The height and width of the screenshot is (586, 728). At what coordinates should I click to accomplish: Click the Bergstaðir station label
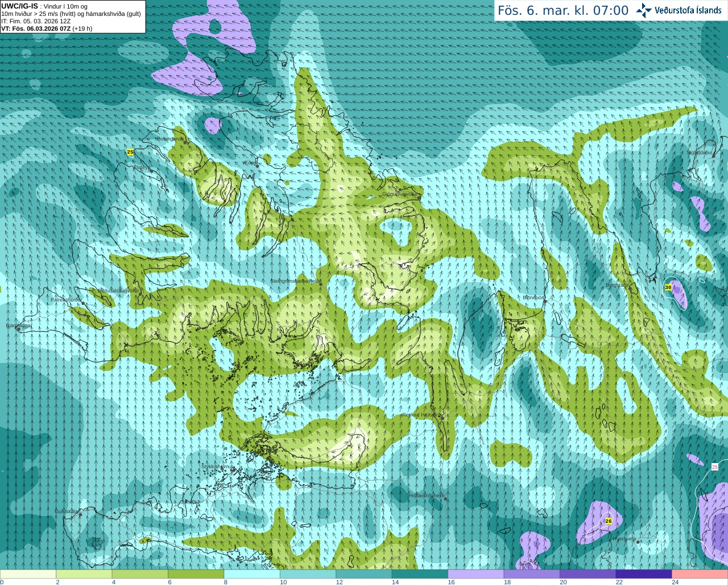click(x=617, y=285)
